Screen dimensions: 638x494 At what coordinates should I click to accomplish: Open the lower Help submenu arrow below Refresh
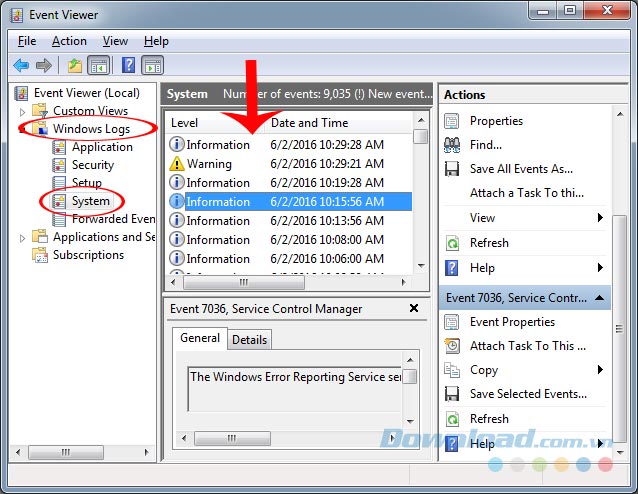(600, 443)
